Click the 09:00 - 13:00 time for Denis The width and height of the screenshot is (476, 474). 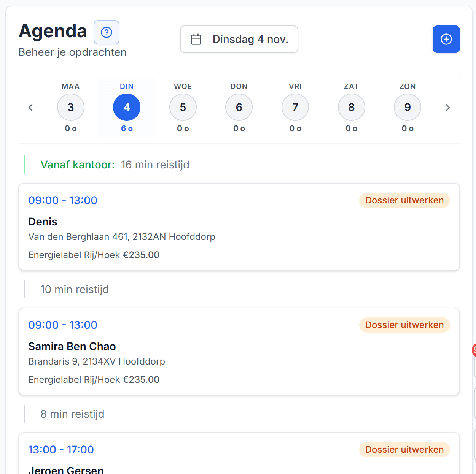click(63, 200)
